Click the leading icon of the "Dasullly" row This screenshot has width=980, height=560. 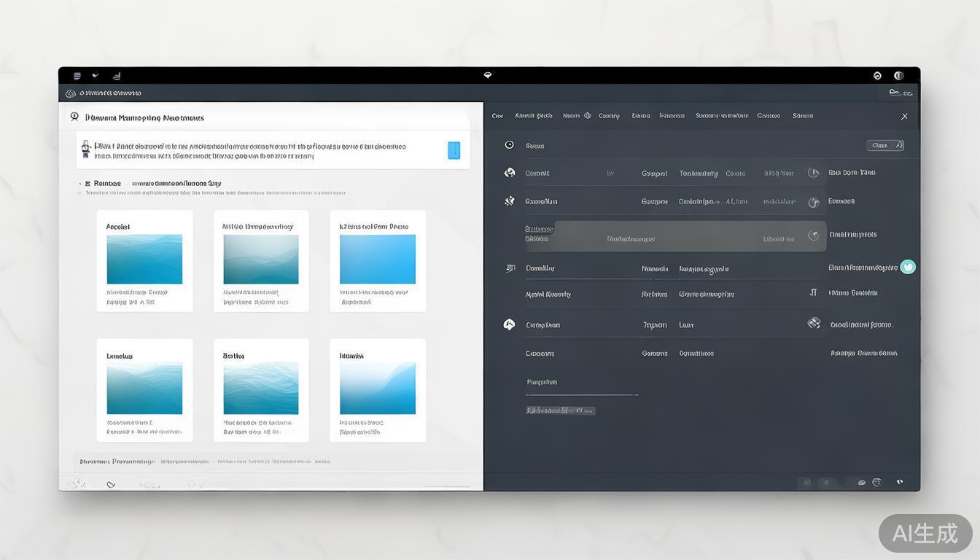510,268
